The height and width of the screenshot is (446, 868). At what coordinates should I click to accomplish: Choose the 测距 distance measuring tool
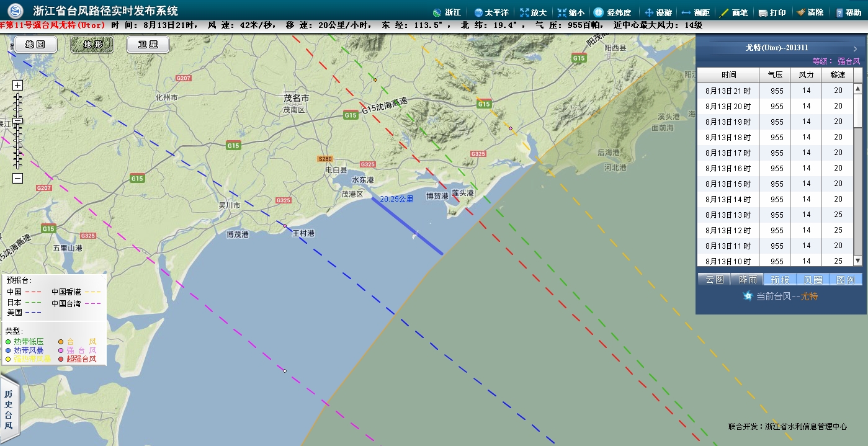pos(687,12)
